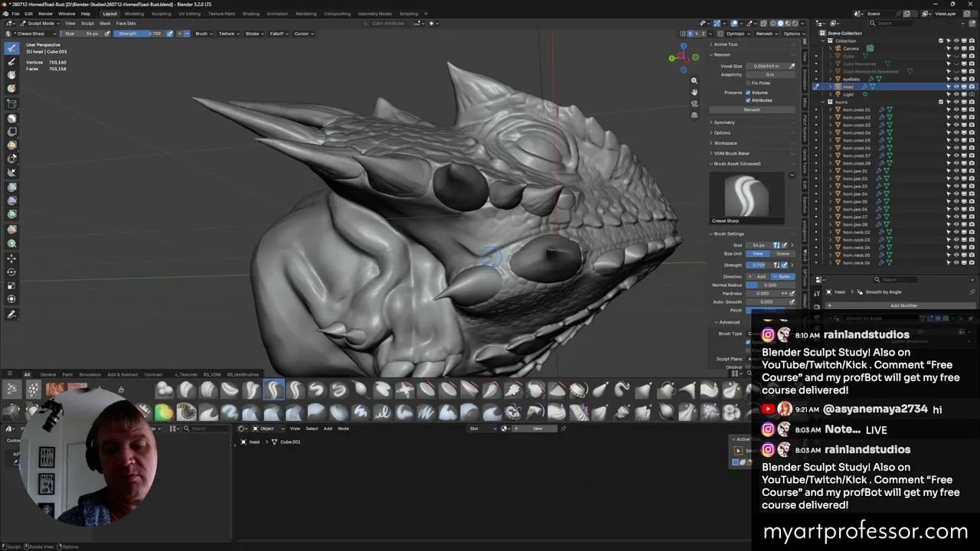Click the pin icon next to New material
Screen dimensions: 980x551
[x=563, y=429]
